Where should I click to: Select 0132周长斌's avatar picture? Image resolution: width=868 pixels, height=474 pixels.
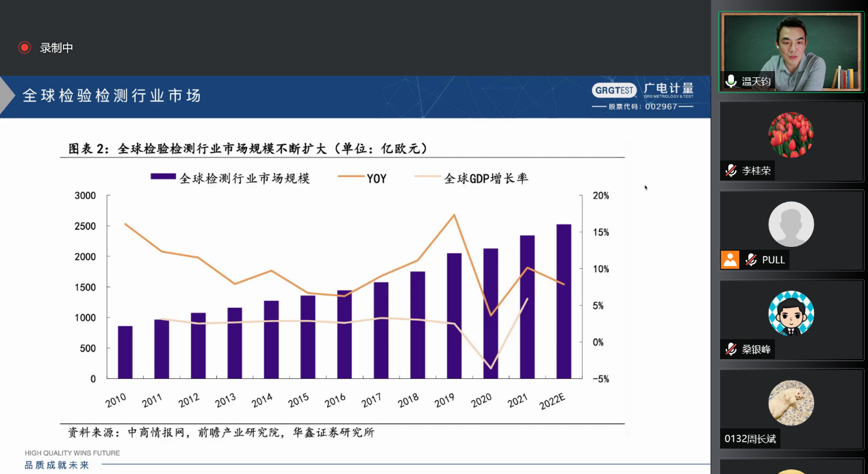[791, 402]
